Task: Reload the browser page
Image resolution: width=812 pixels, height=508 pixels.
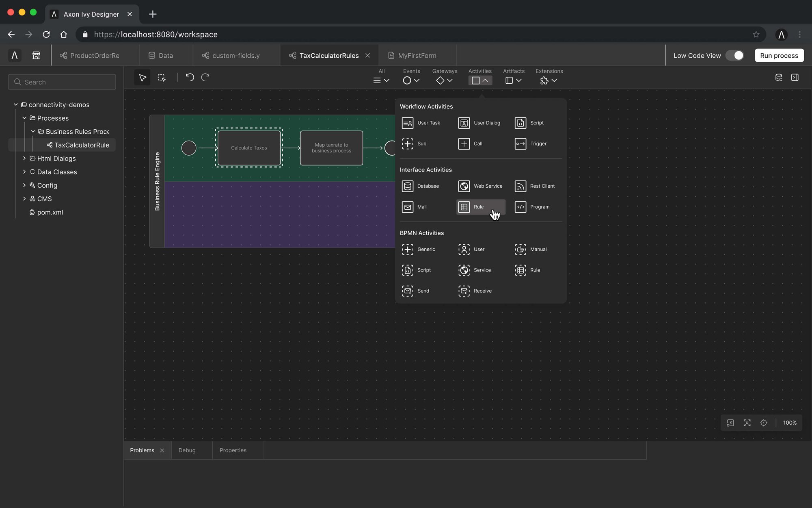Action: tap(46, 35)
